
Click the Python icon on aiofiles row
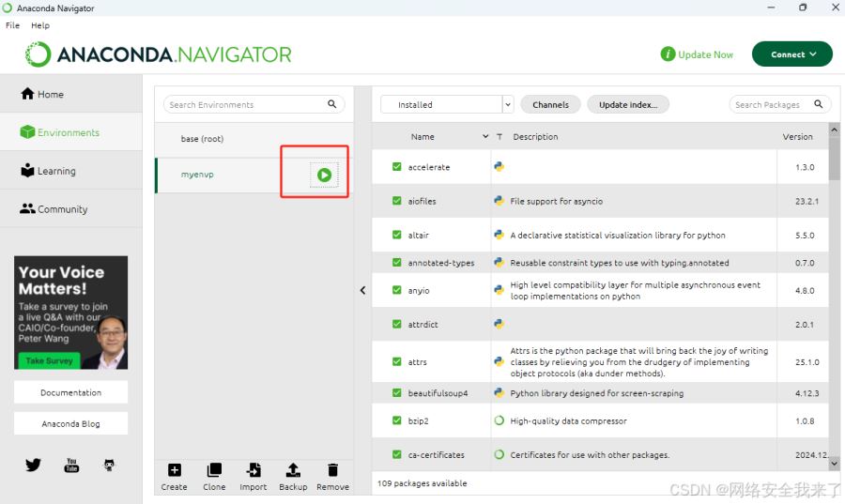click(499, 200)
